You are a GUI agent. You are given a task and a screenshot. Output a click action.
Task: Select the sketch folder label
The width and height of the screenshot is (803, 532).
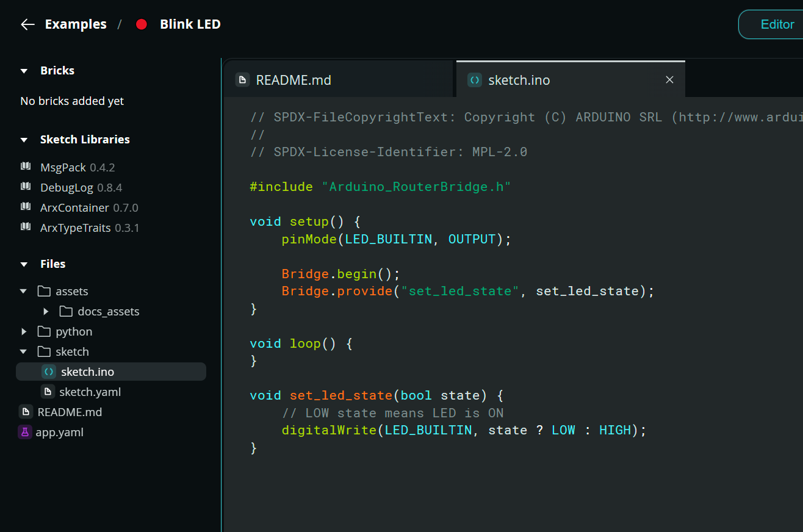pos(72,351)
